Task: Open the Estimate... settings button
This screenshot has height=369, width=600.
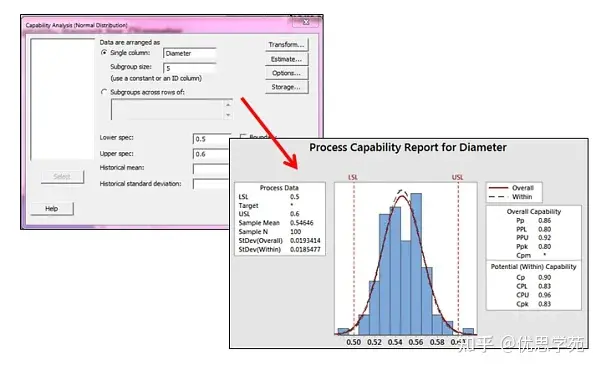Action: [286, 59]
